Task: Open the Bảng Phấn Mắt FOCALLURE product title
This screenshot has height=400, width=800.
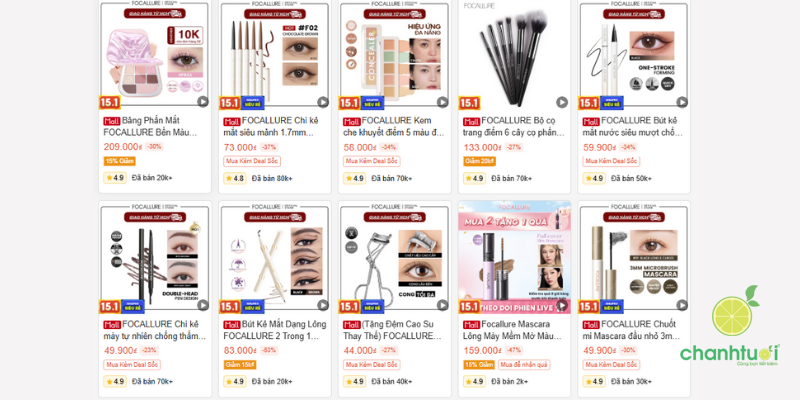Action: 151,127
